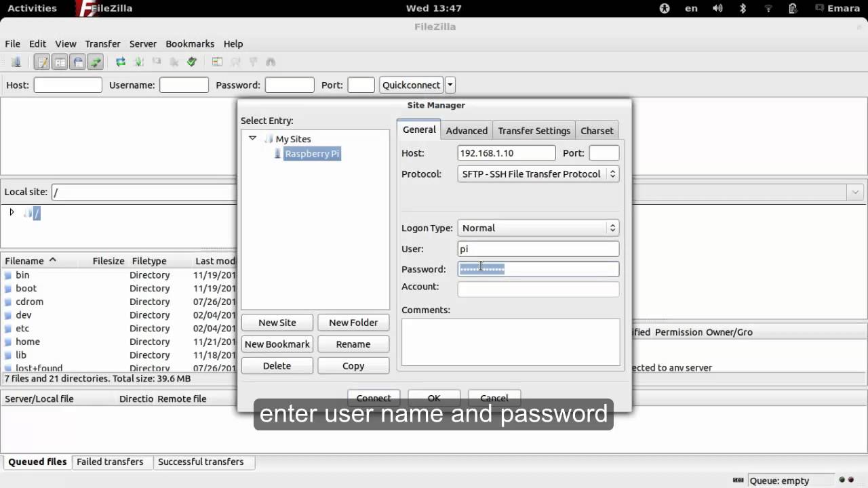Click the Connect button in Site Manager
This screenshot has width=868, height=488.
click(x=374, y=398)
